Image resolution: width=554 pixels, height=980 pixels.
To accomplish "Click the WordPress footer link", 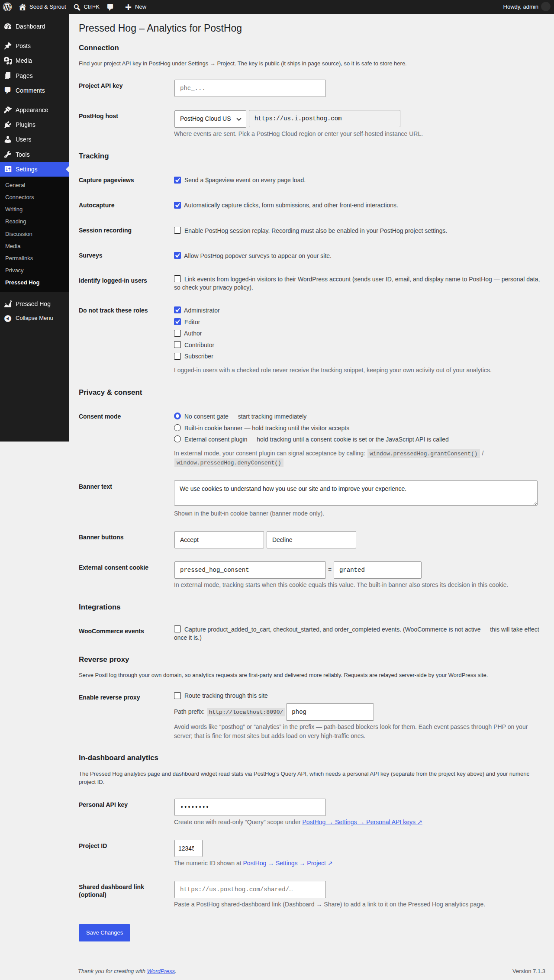I will click(161, 971).
